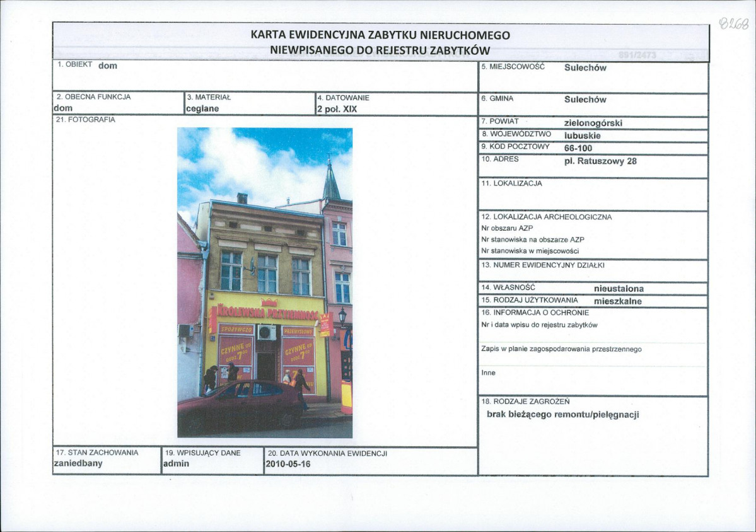Select the MIEJSCOWOŚĆ field value 'Sulechów'
Viewport: 756px width, 532px height.
(x=584, y=68)
